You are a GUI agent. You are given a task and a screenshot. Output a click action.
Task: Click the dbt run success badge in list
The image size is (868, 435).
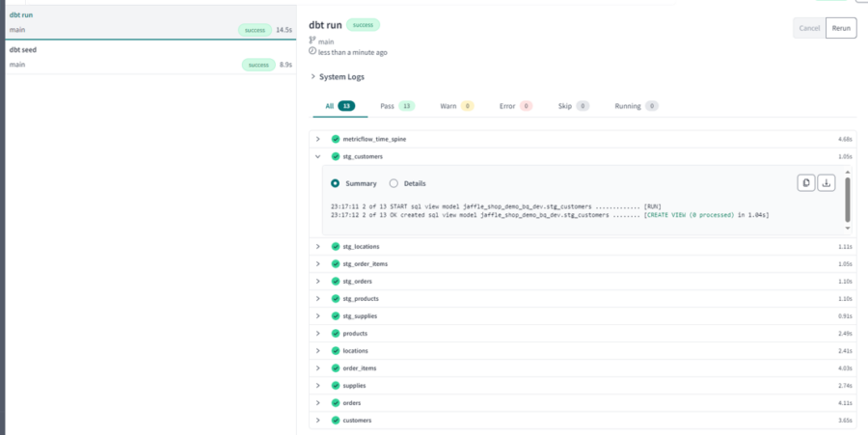[x=256, y=30]
